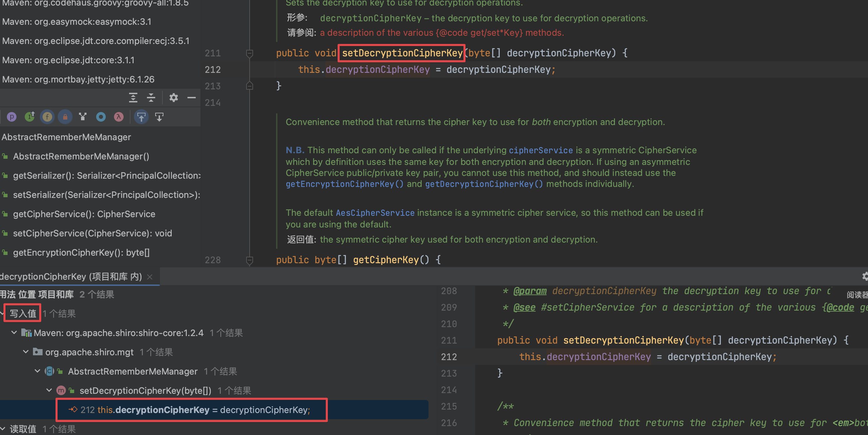
Task: Open cipherService link in documentation
Action: (x=541, y=150)
